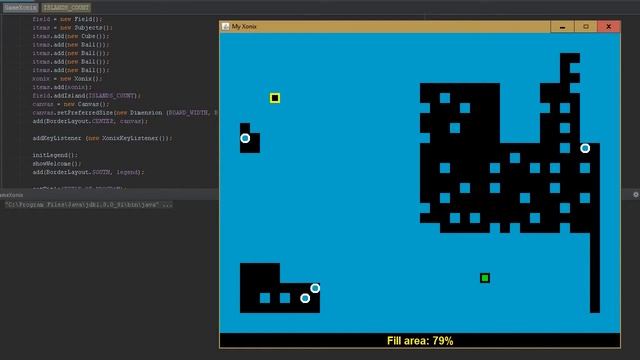Click the green Xonix player square

(485, 278)
